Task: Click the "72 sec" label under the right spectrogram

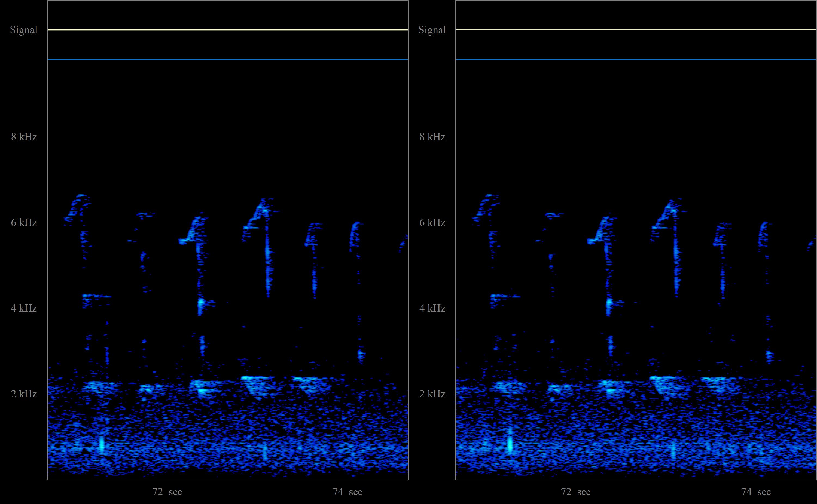Action: point(575,492)
